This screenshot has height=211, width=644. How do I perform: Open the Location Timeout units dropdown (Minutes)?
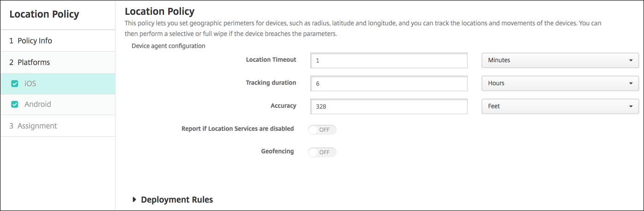(560, 60)
